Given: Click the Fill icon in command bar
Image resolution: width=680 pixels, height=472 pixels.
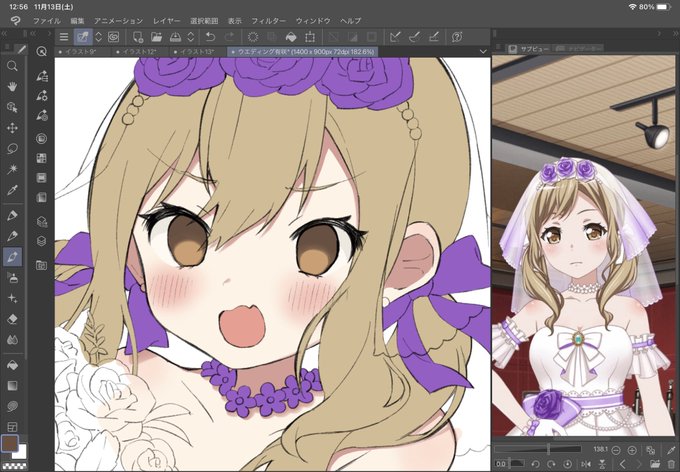Looking at the screenshot, I should click(291, 37).
